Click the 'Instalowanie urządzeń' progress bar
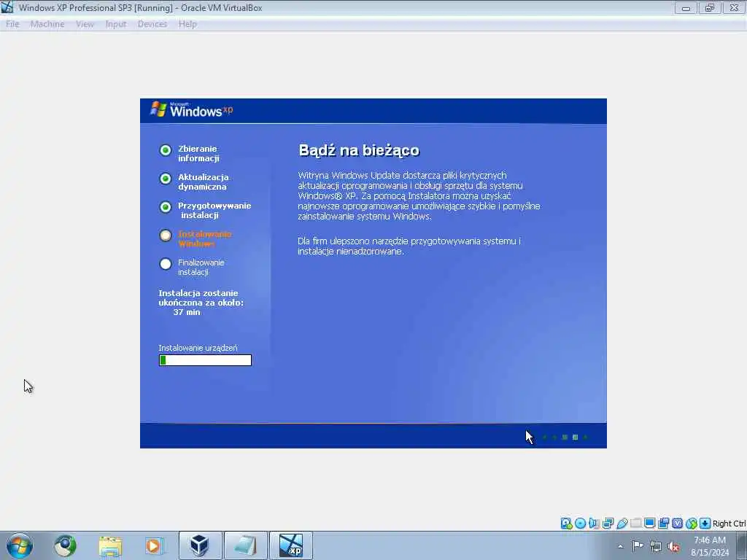 click(x=205, y=360)
